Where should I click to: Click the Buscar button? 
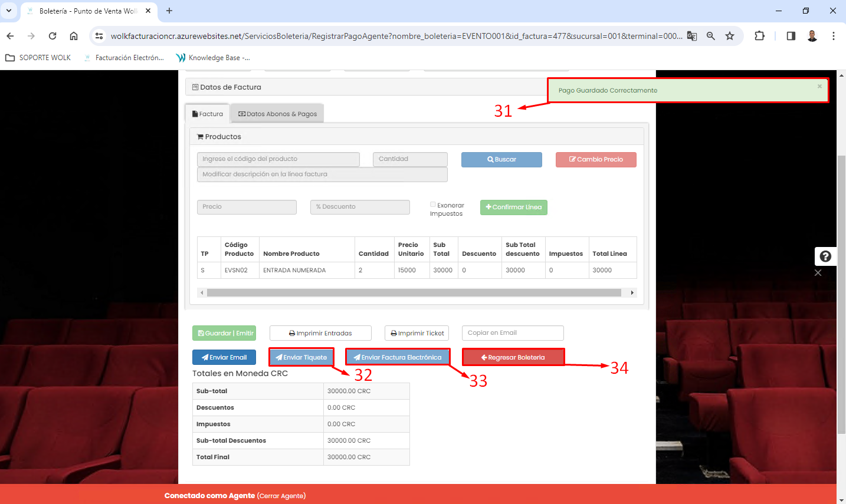pyautogui.click(x=501, y=160)
